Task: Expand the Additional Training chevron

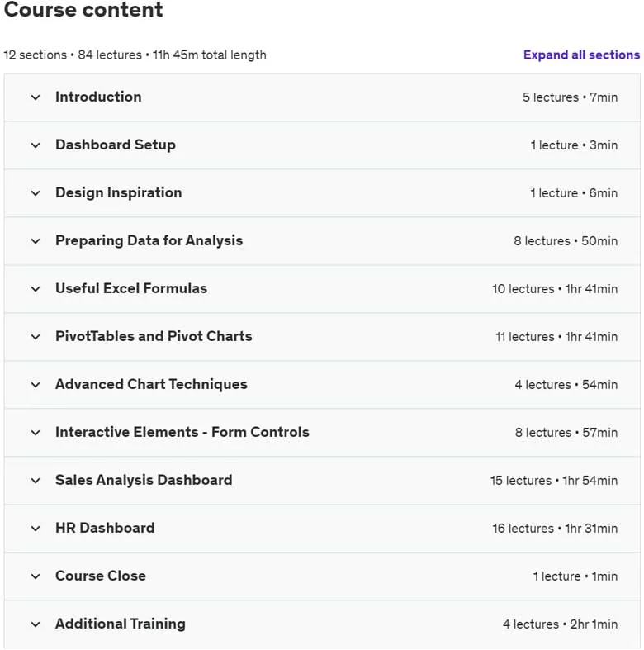Action: click(36, 624)
